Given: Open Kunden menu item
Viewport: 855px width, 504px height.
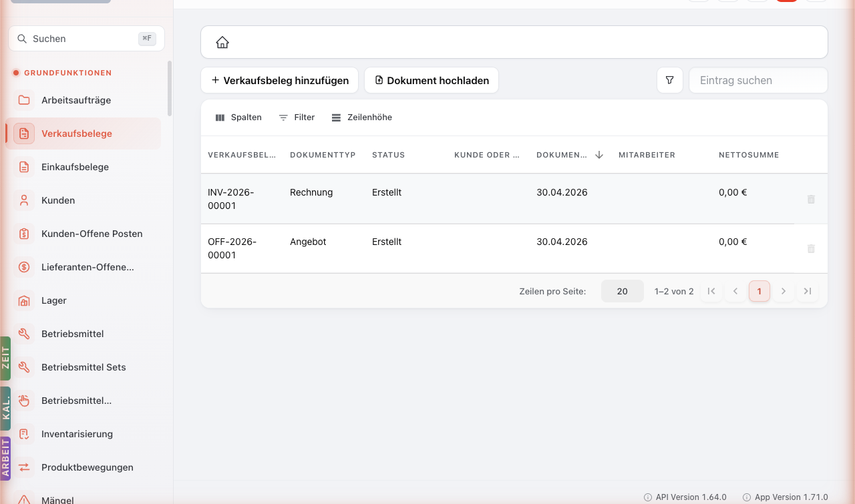Looking at the screenshot, I should 83,200.
